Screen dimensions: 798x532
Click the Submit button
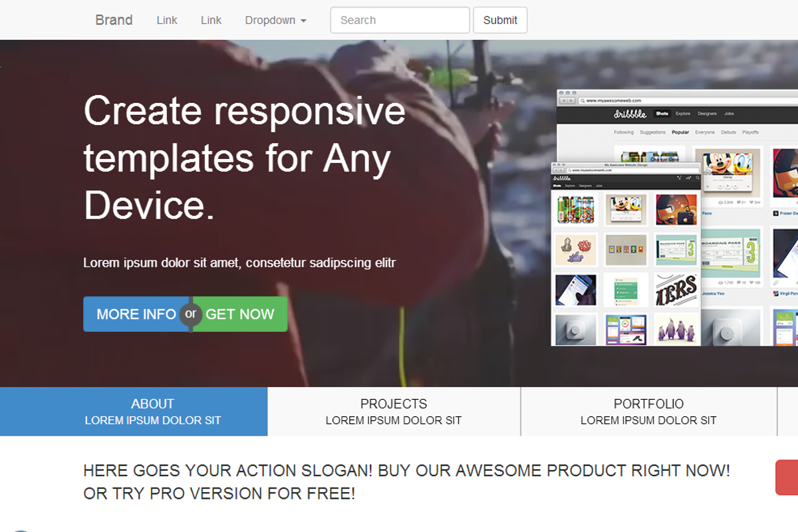(500, 20)
